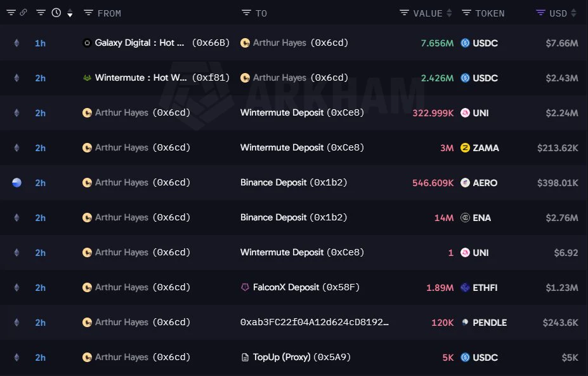
Task: Open the USD column filter icon
Action: [x=540, y=13]
